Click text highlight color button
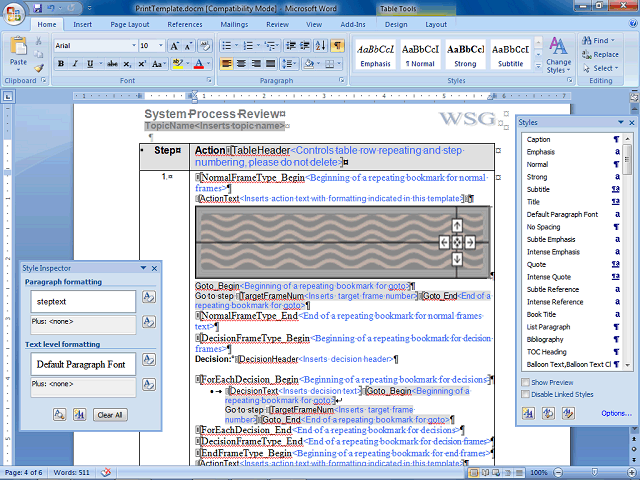 178,64
